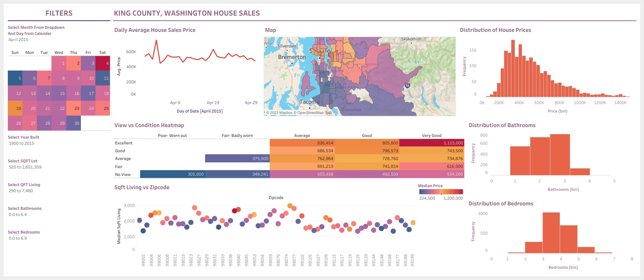This screenshot has width=644, height=280.
Task: Click the 616,000 heatmap cell
Action: (432, 166)
